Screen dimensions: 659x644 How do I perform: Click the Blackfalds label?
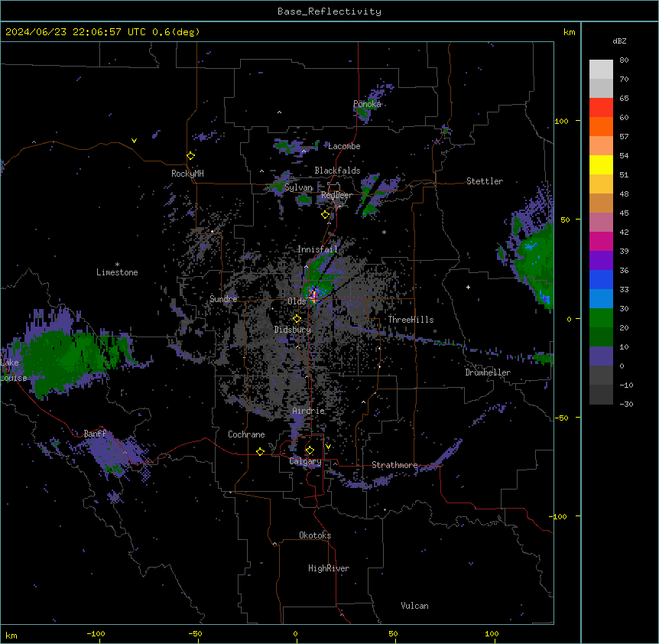tap(337, 171)
